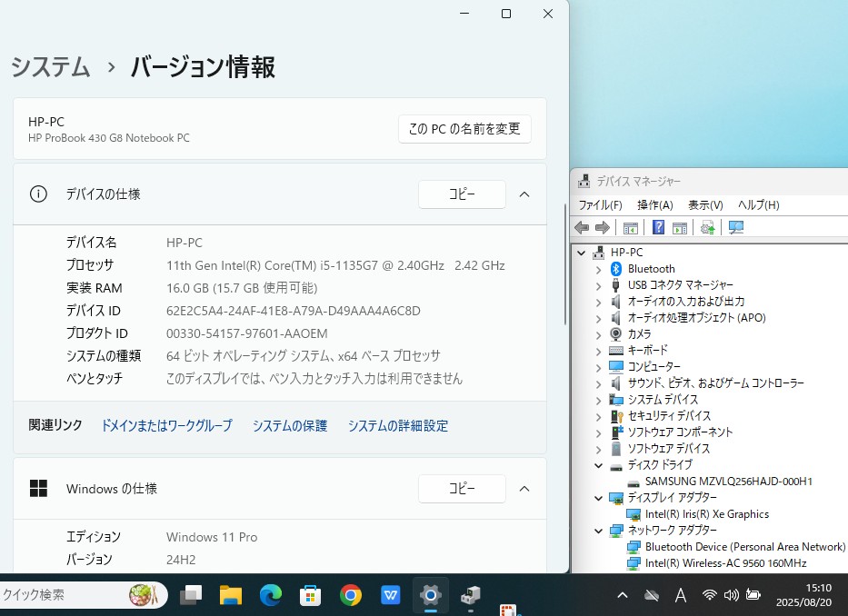Viewport: 848px width, 616px height.
Task: Click the info icon beside デバイスの仕様
Action: tap(38, 194)
